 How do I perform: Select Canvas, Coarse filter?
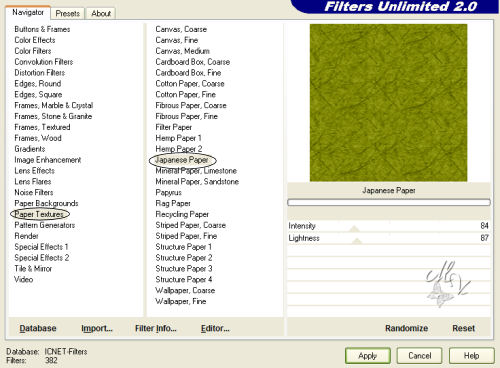pos(181,29)
